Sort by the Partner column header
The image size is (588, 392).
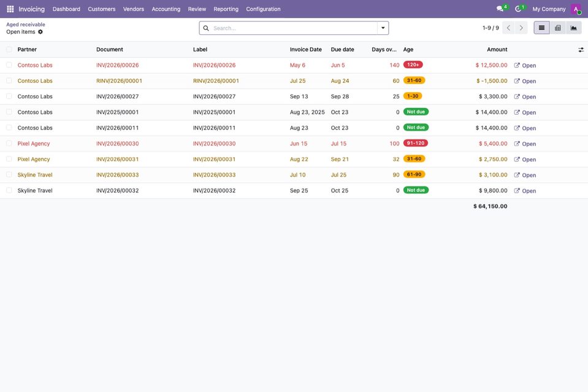tap(27, 50)
